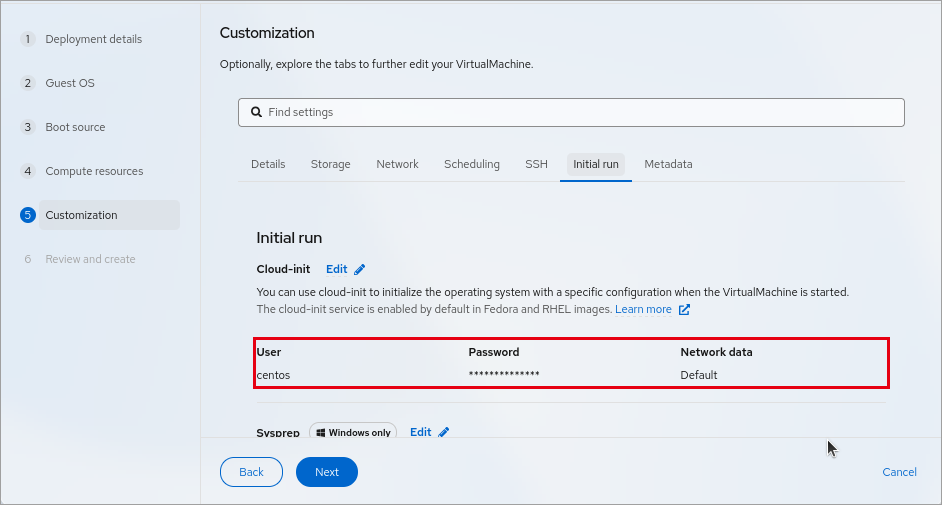
Task: Edit the Sysprep configuration
Action: point(429,432)
